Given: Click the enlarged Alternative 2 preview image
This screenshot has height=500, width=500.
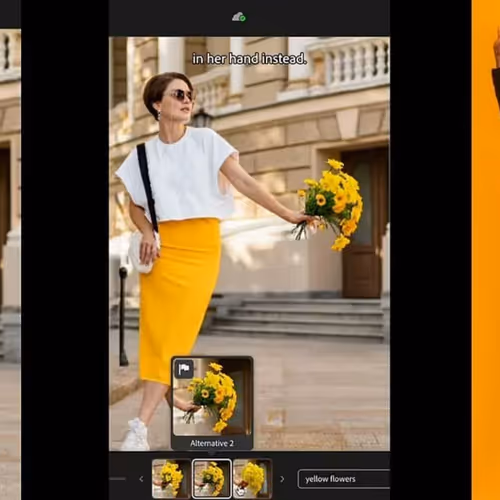Looking at the screenshot, I should coord(212,397).
